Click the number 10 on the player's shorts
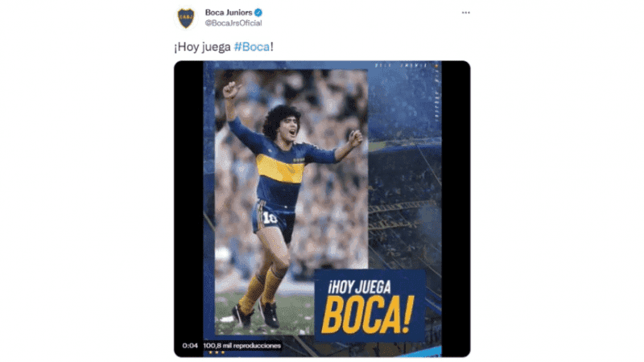644x362 pixels. (x=270, y=218)
